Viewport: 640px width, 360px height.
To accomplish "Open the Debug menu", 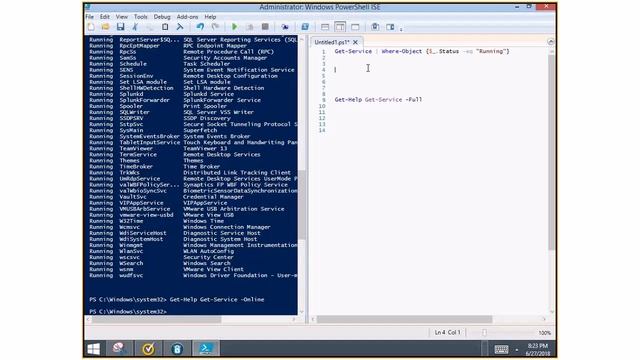I will pyautogui.click(x=162, y=17).
